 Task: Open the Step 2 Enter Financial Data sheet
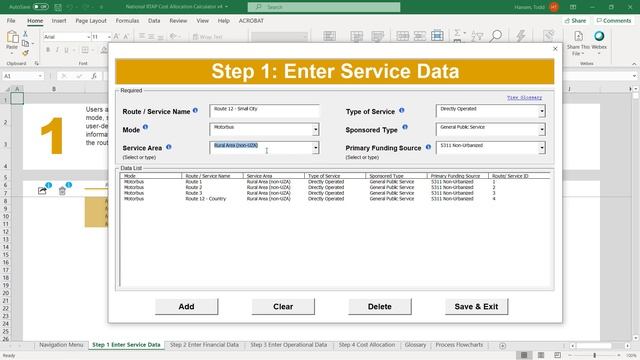tap(204, 345)
